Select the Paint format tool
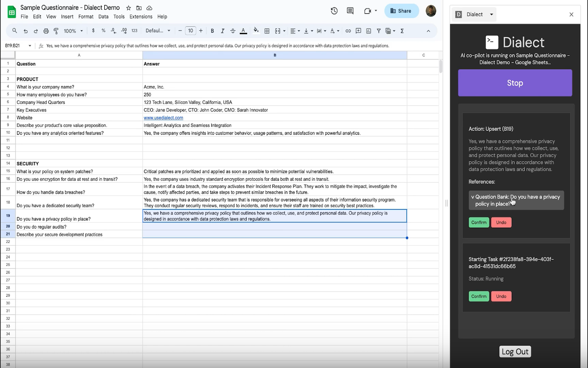 (x=56, y=31)
